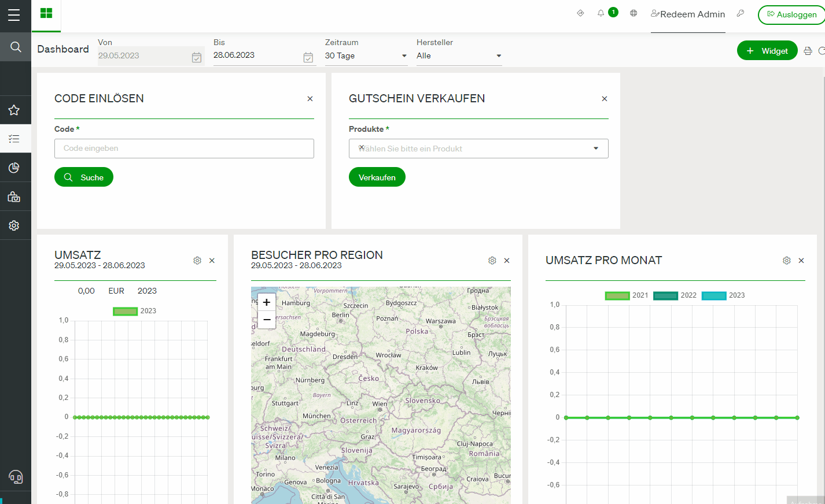Open the Produkte selection dropdown

pos(478,149)
